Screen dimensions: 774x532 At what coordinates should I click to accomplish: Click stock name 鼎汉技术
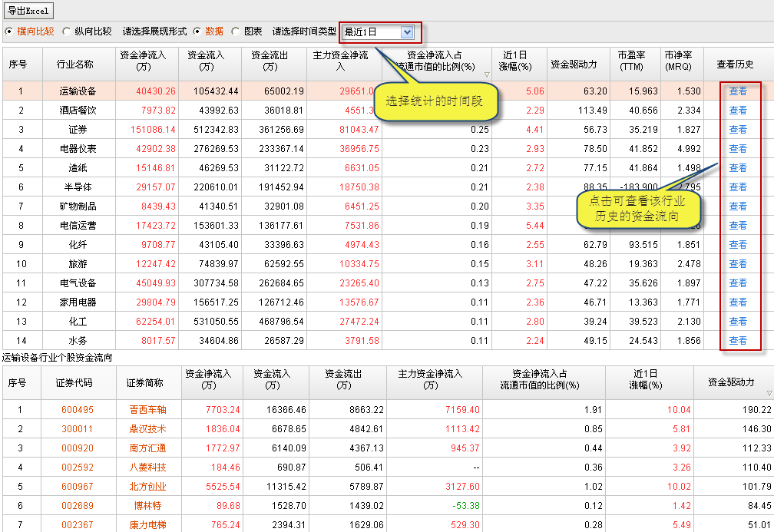(x=147, y=429)
